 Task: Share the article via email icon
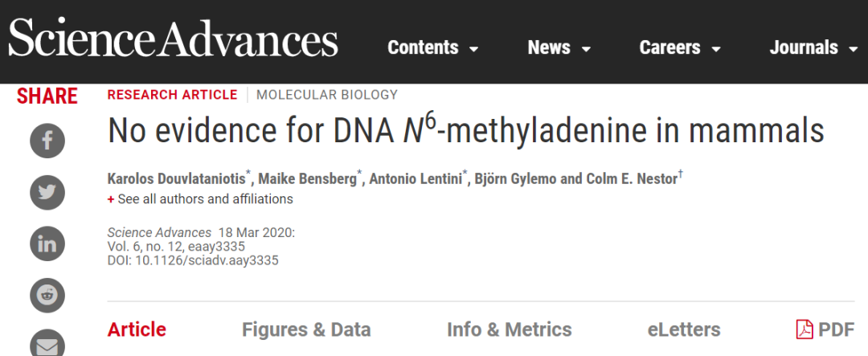[x=47, y=344]
